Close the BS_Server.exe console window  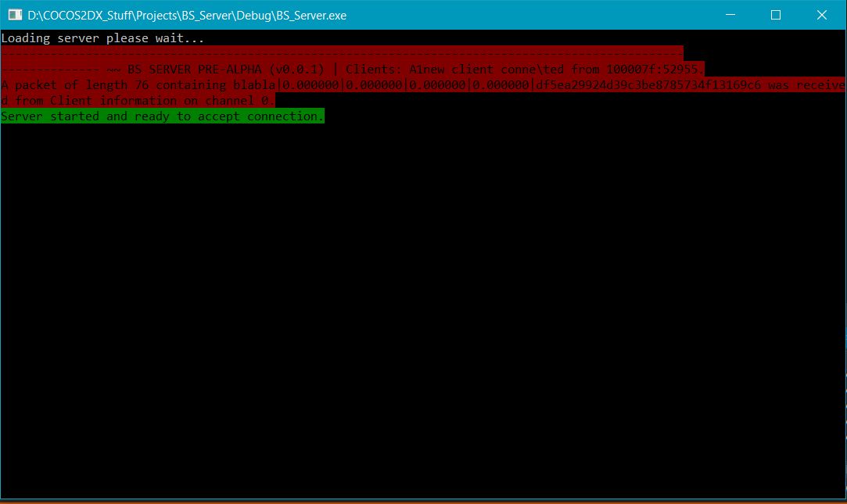point(822,15)
